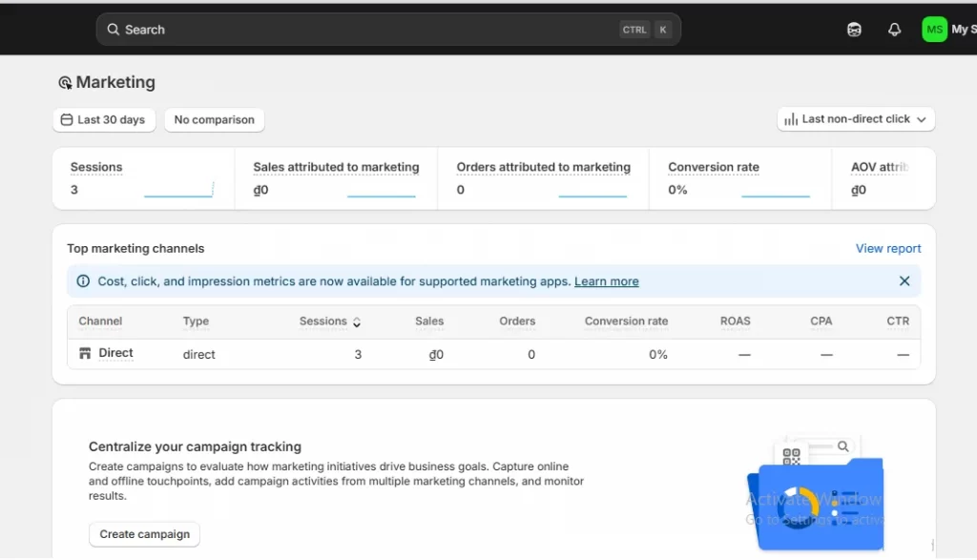The width and height of the screenshot is (977, 560).
Task: Open the No comparison selector
Action: (214, 119)
